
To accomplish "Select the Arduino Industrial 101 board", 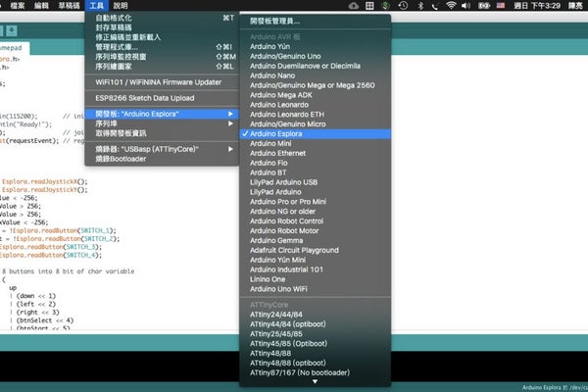I will pos(315,269).
